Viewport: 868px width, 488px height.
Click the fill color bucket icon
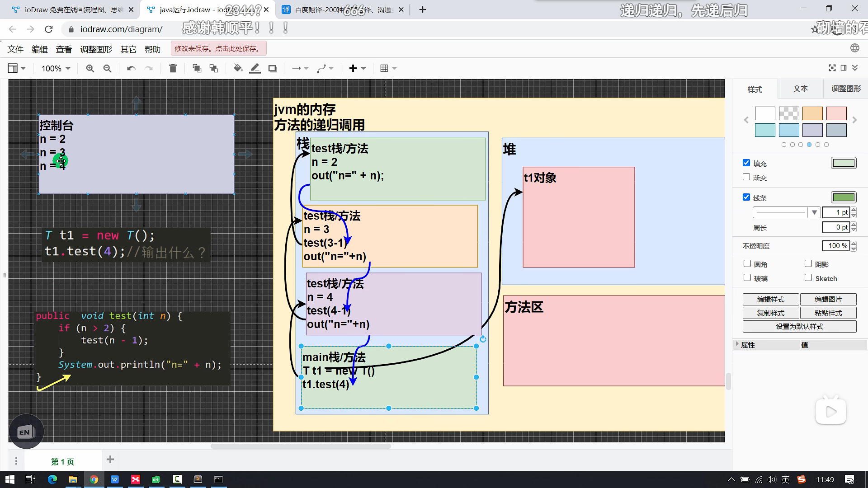[238, 68]
